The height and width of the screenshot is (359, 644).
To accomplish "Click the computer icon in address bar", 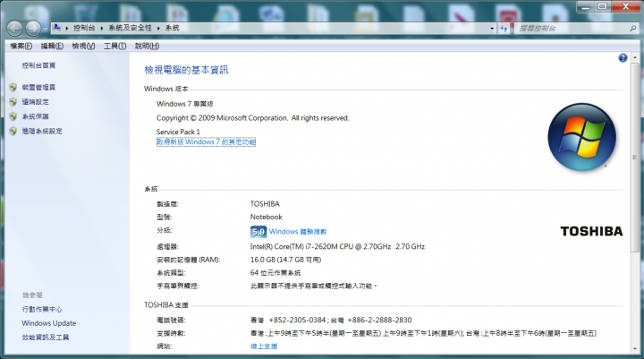I will click(x=57, y=28).
